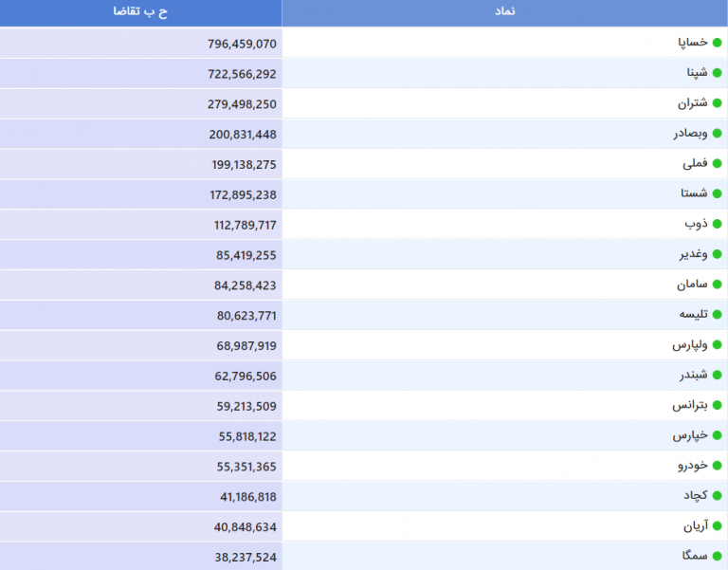Click the green dot beside وغدیر
Image resolution: width=728 pixels, height=570 pixels.
point(717,254)
